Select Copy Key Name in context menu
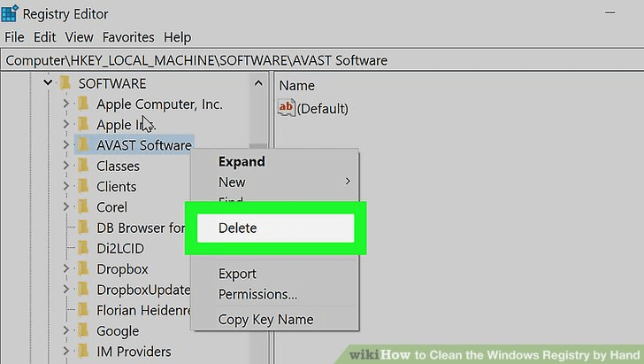Screen dimensions: 644x364 tap(265, 320)
